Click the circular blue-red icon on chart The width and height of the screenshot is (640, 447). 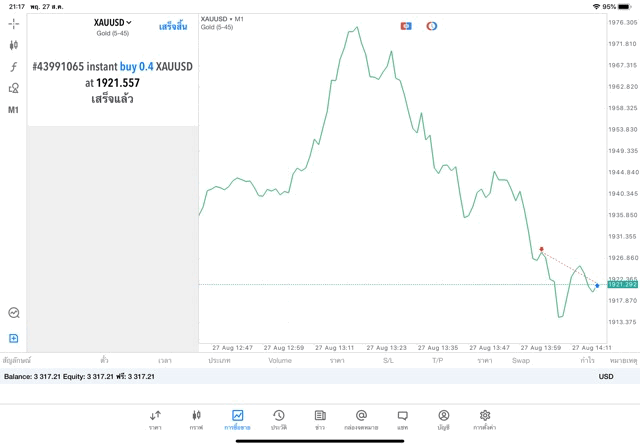coord(431,25)
